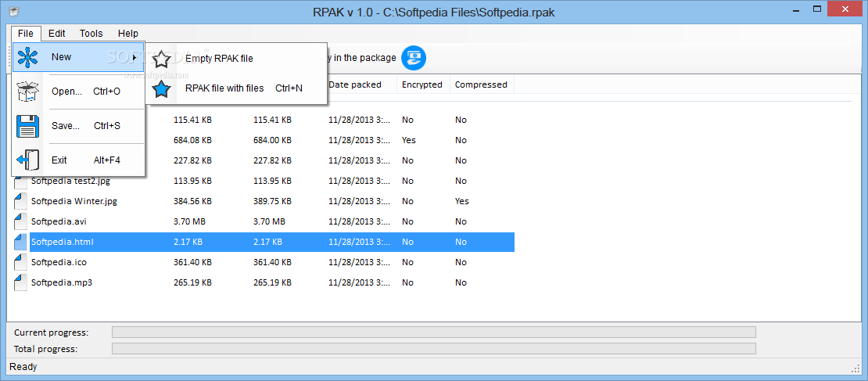The width and height of the screenshot is (868, 381).
Task: Click the file icon of Softpedia Winter.jpg
Action: 20,202
